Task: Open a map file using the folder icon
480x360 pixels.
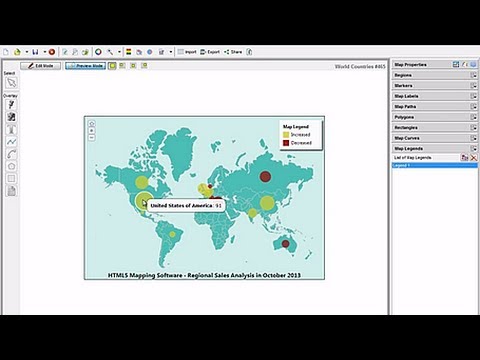Action: 17,52
